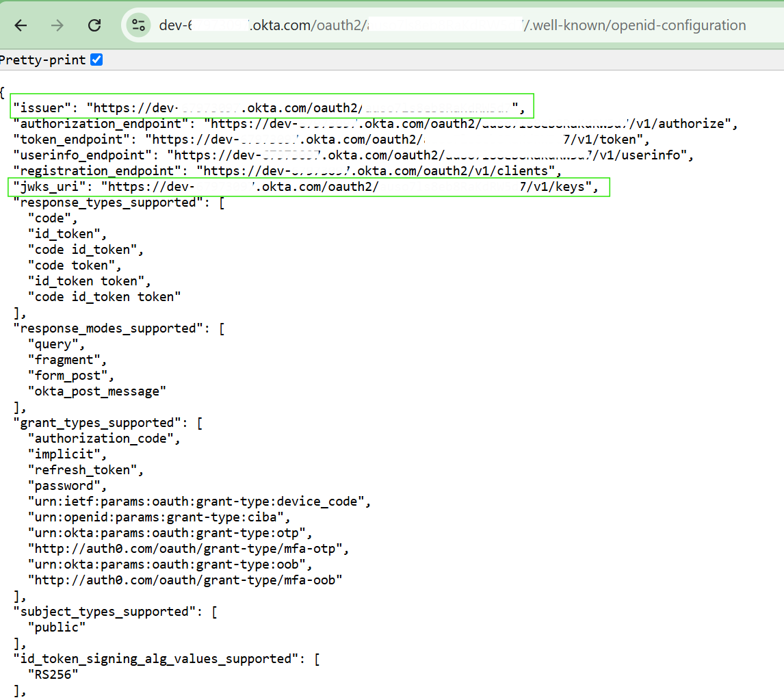The image size is (784, 700).
Task: Click the "code id_token token" value
Action: coord(105,297)
